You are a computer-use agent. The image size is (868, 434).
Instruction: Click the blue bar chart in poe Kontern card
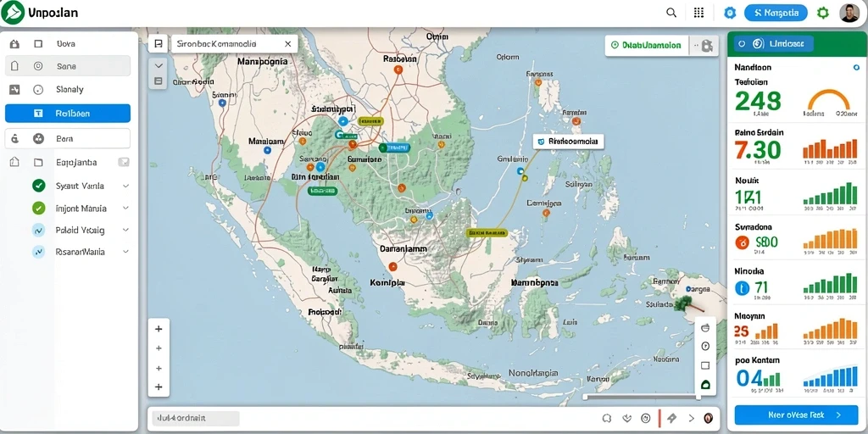pyautogui.click(x=830, y=377)
